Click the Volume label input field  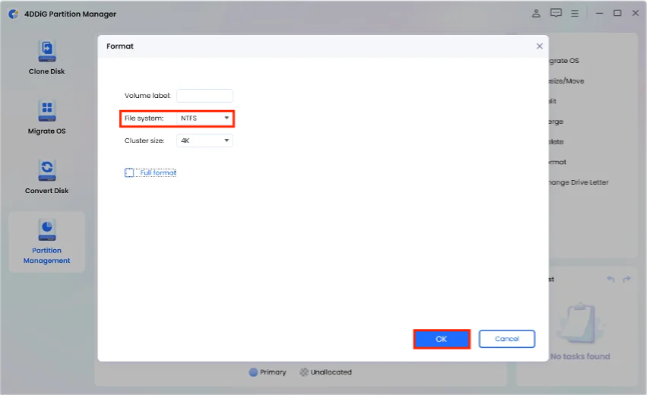(x=205, y=95)
